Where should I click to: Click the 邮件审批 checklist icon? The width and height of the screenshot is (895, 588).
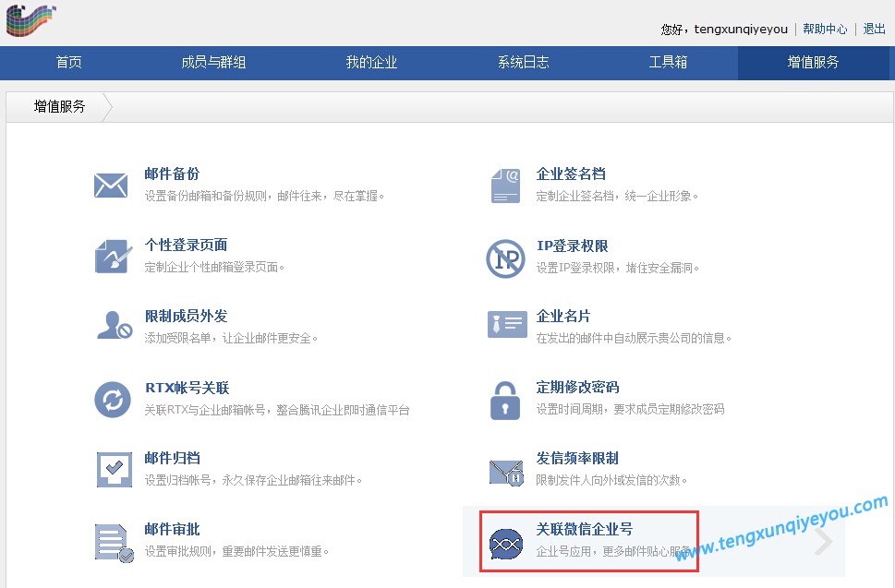point(115,543)
